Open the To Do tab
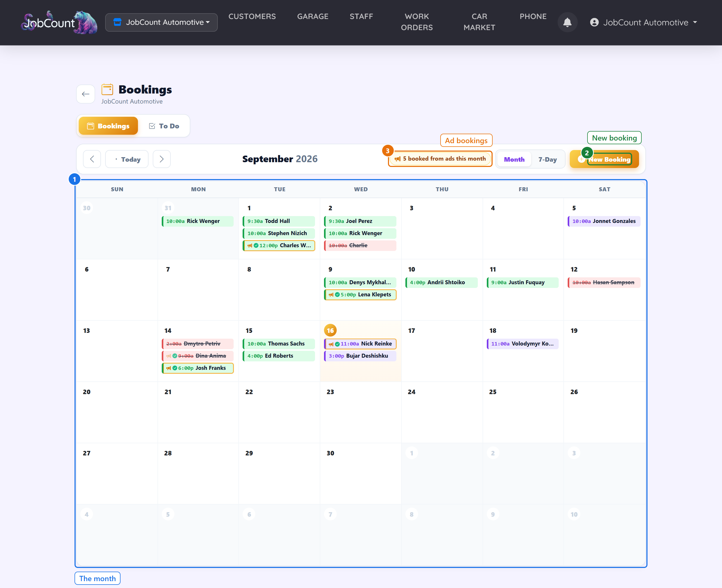The image size is (722, 588). pyautogui.click(x=164, y=126)
